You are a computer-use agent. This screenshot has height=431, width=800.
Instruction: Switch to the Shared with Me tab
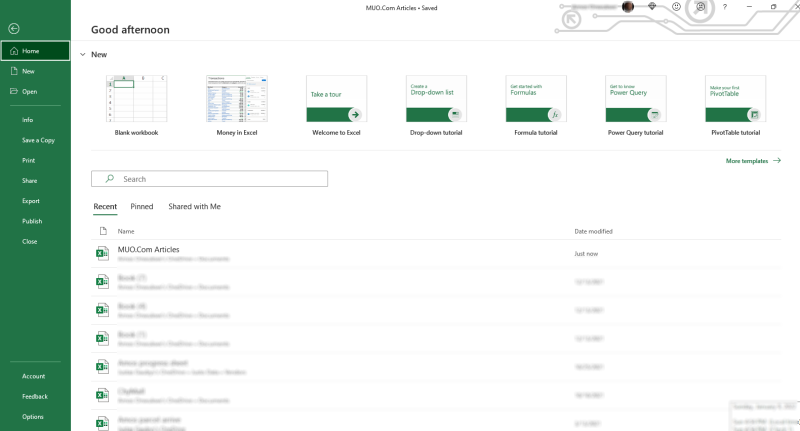click(194, 207)
